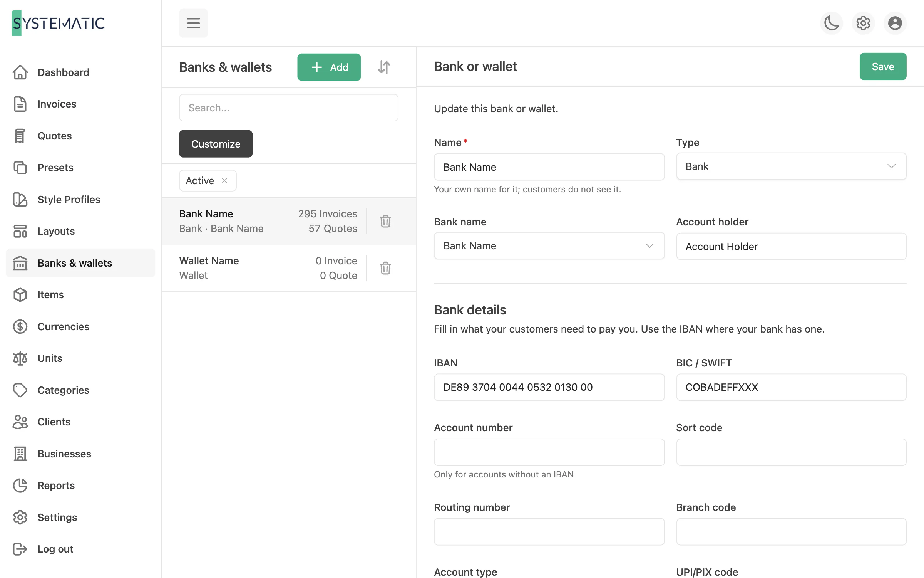Click the Name input field
The width and height of the screenshot is (924, 578).
[549, 167]
